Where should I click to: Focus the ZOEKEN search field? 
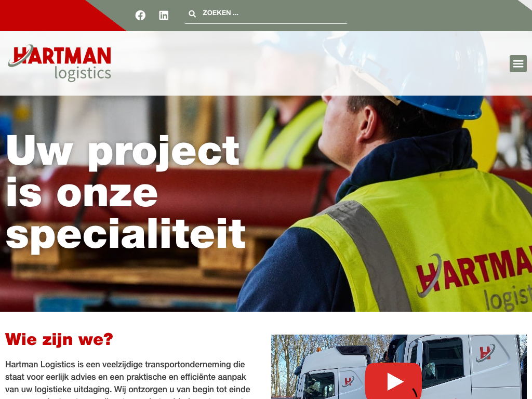point(265,14)
